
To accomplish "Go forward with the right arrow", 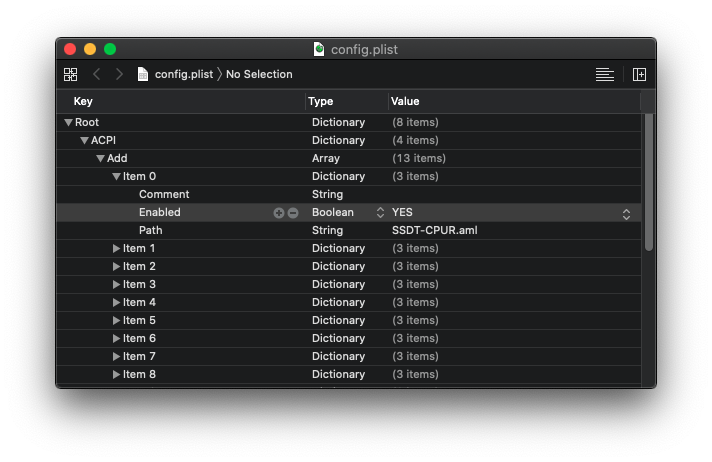I will 119,74.
